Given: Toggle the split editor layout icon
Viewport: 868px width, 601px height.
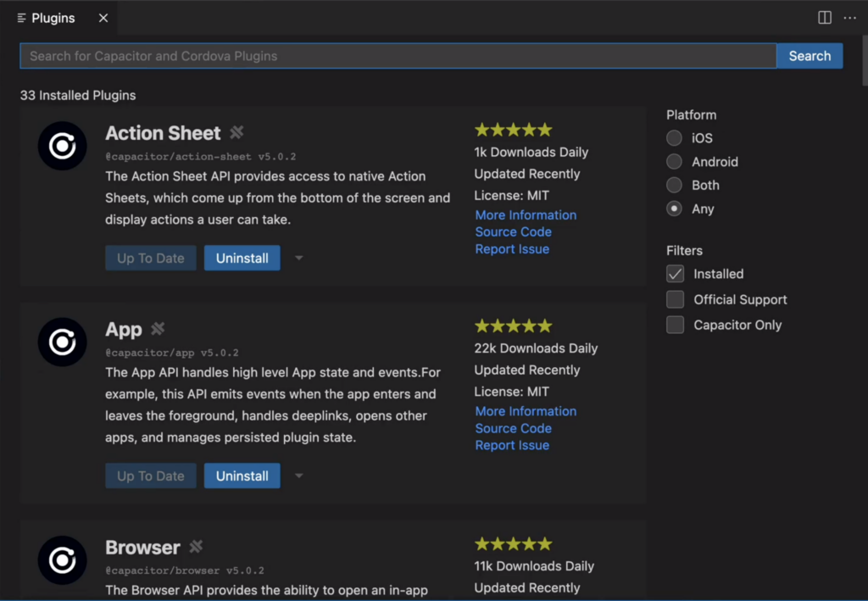Looking at the screenshot, I should (x=825, y=18).
